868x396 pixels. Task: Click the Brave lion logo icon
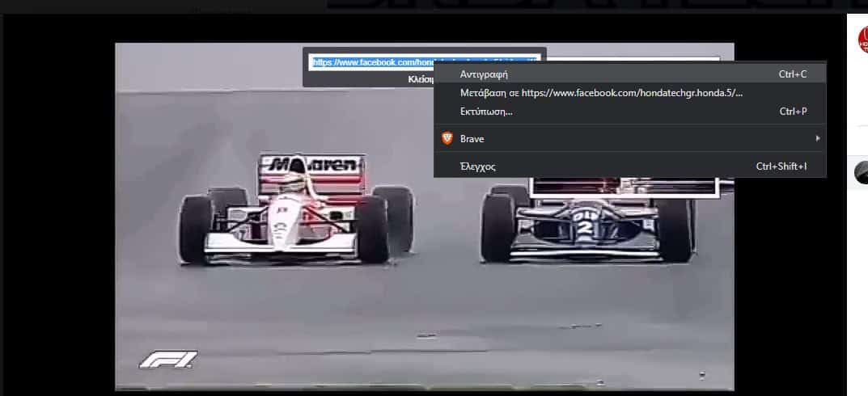pos(447,138)
